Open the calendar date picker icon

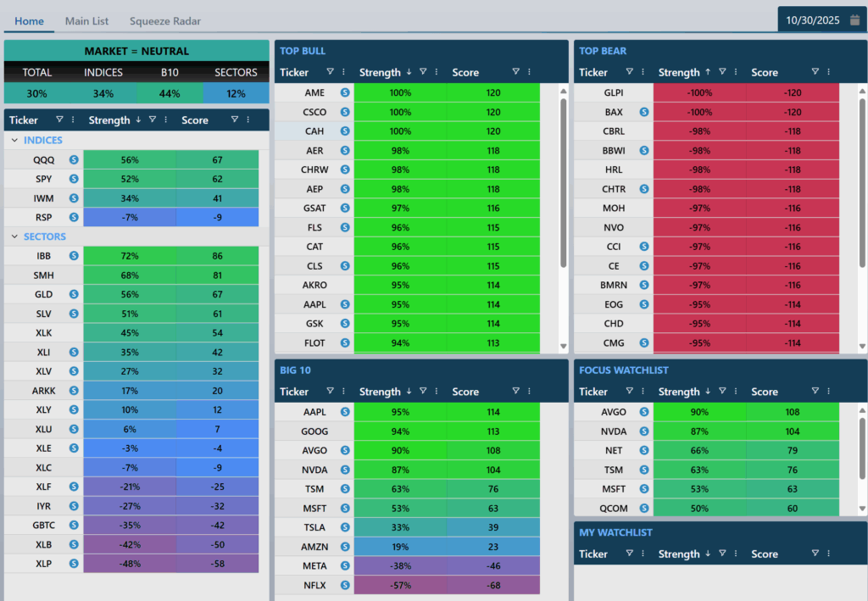[854, 19]
